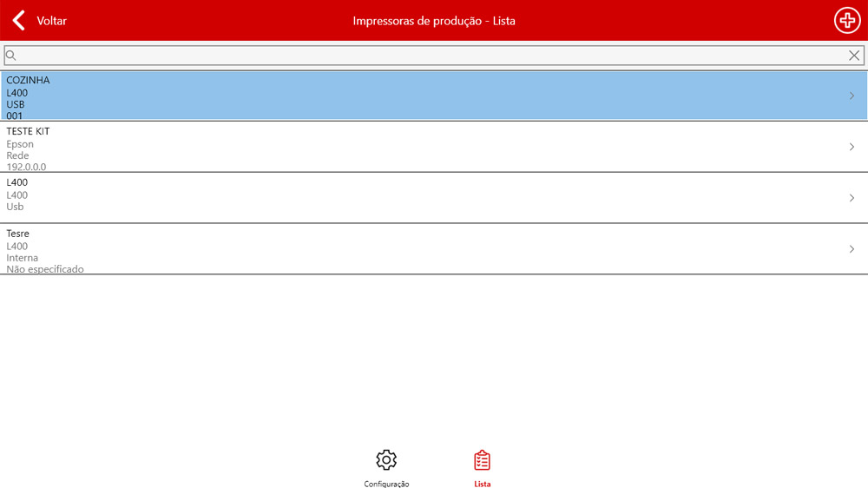Viewport: 868px width, 488px height.
Task: Focus the printer search text field
Action: pyautogui.click(x=425, y=56)
